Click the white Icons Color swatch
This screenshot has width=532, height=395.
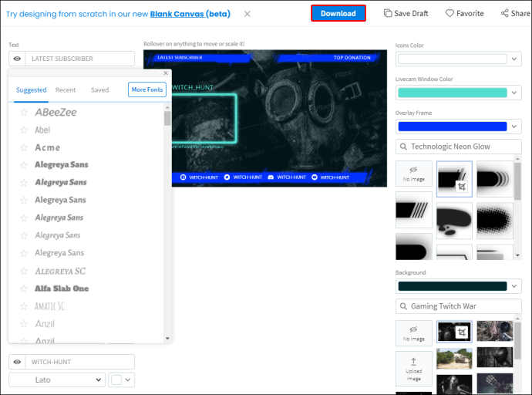tap(453, 59)
